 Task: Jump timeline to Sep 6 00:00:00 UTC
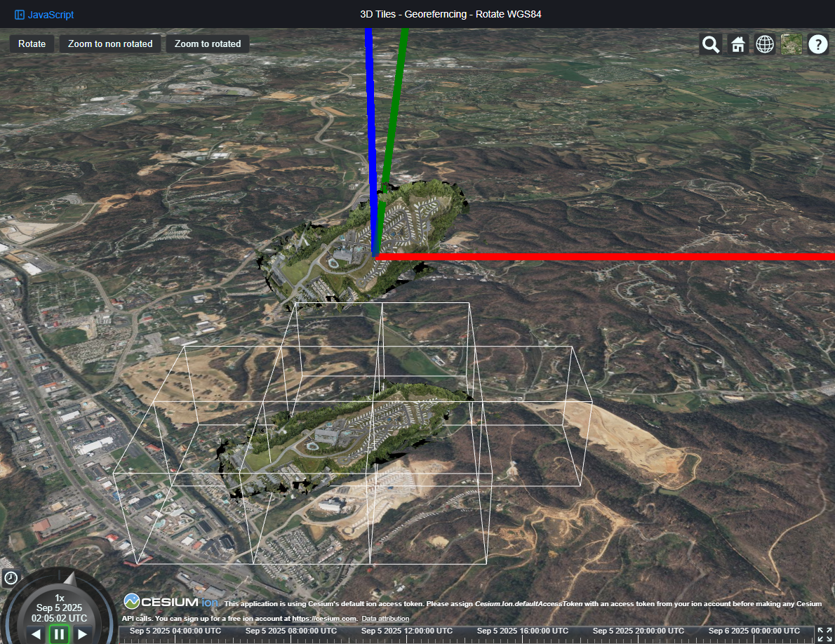(754, 631)
